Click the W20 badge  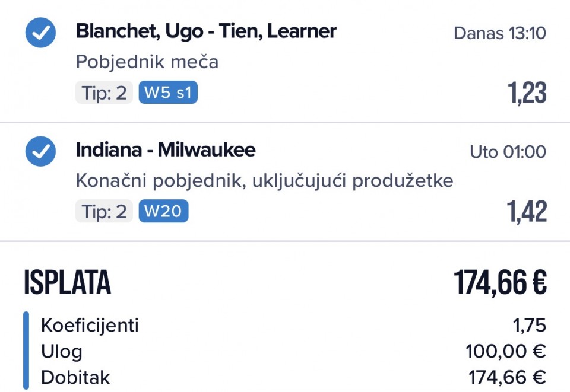pos(163,212)
